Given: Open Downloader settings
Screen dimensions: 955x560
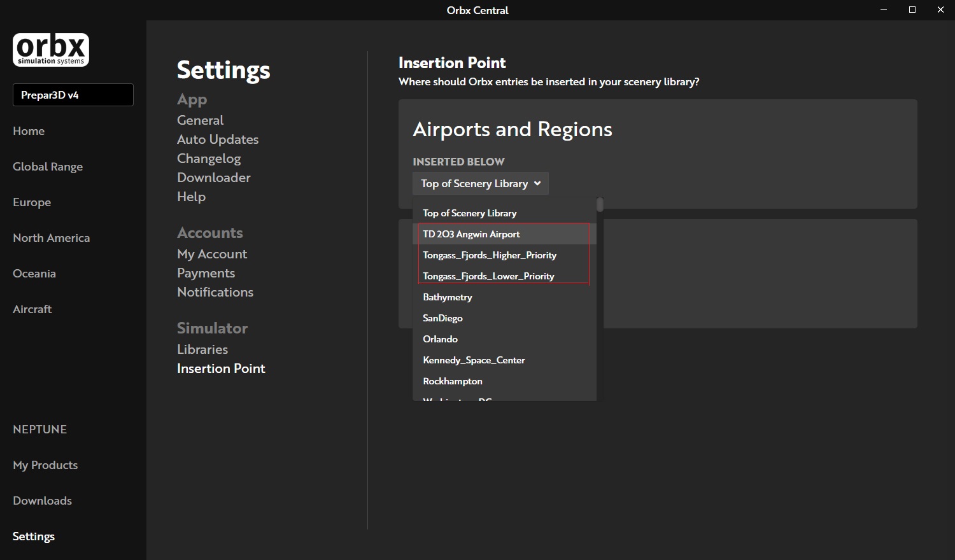Looking at the screenshot, I should tap(214, 177).
